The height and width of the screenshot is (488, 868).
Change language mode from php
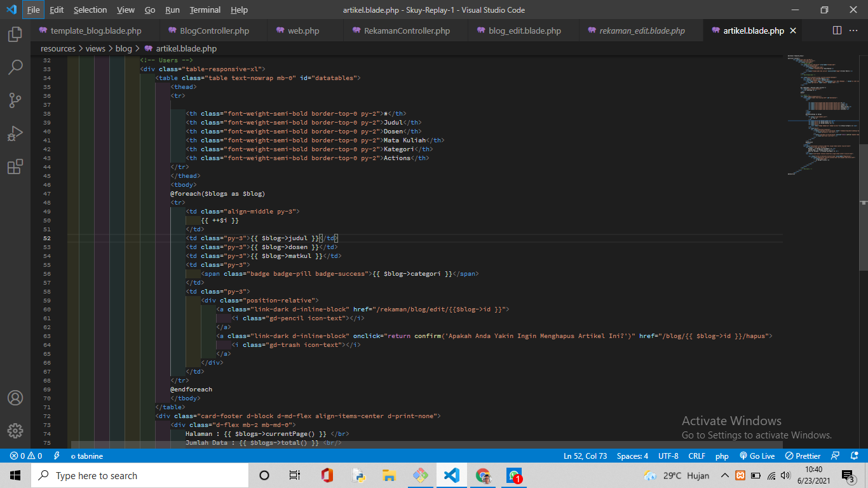pyautogui.click(x=722, y=456)
